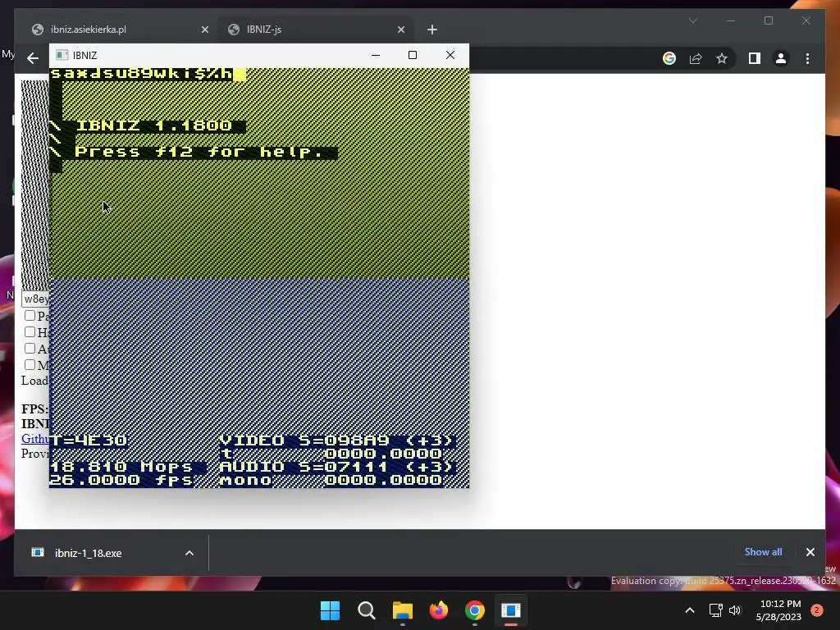Open File Explorer from the taskbar
The width and height of the screenshot is (840, 630).
pyautogui.click(x=402, y=610)
